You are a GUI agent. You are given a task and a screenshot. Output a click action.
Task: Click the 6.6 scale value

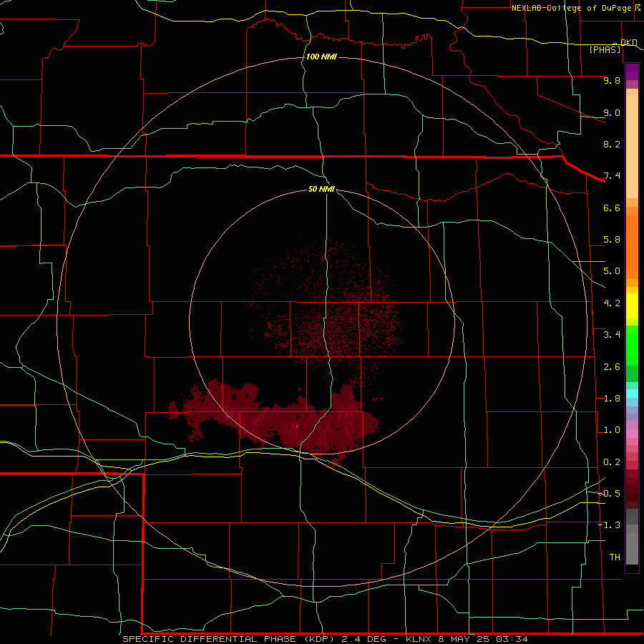coord(612,208)
